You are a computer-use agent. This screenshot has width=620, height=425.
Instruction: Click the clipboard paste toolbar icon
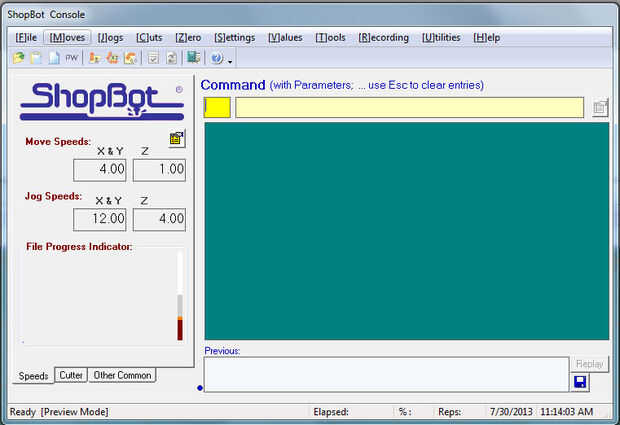tap(36, 58)
